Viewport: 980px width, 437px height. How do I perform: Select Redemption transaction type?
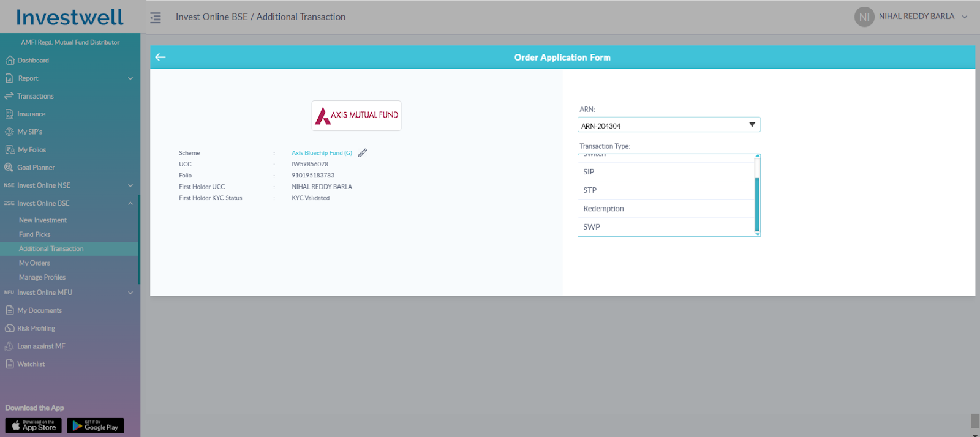[666, 209]
